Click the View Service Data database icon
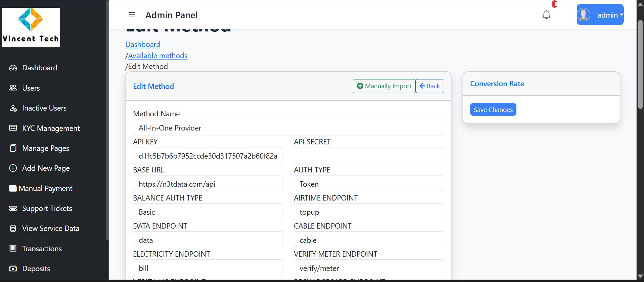The height and width of the screenshot is (282, 644). coord(13,228)
